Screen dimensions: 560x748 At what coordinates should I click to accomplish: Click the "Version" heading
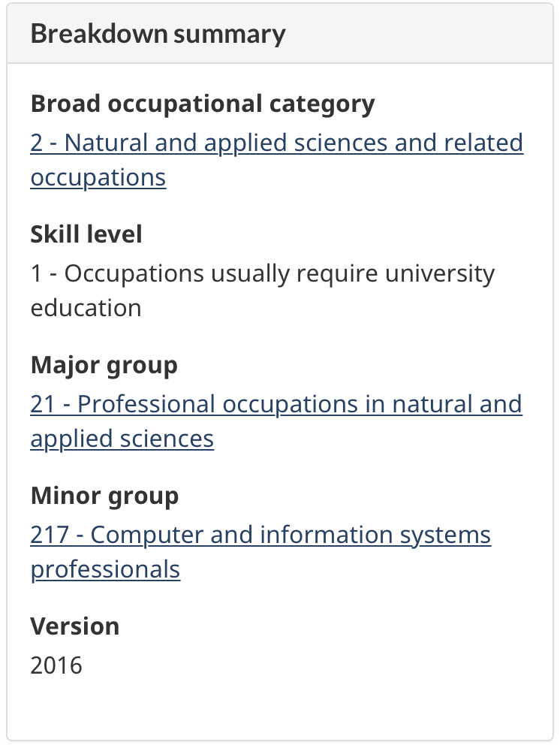(x=75, y=626)
